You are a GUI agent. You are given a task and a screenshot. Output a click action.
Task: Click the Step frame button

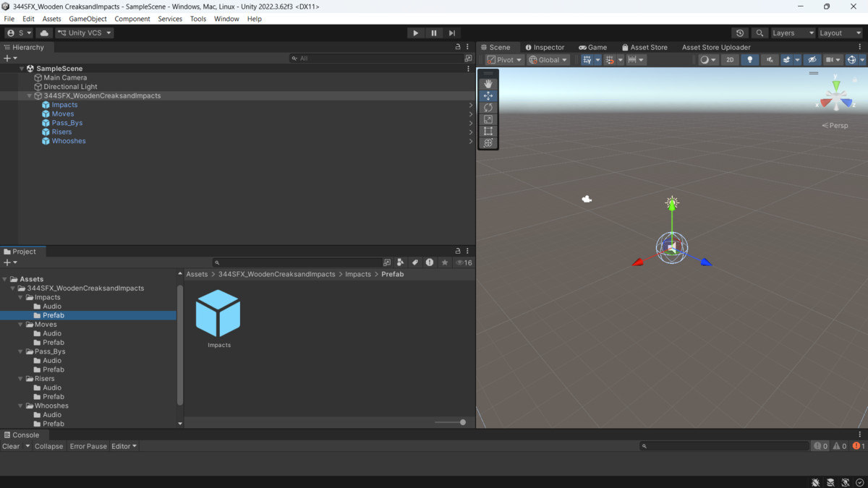pyautogui.click(x=452, y=33)
